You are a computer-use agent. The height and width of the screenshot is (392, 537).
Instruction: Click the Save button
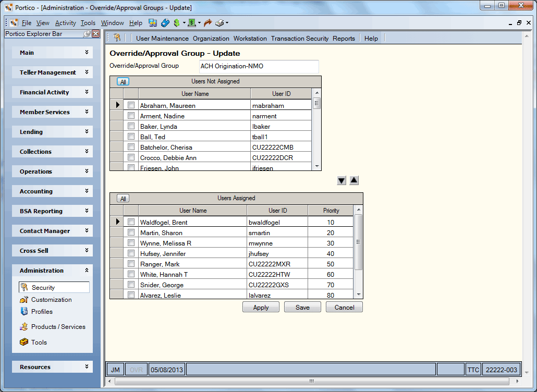(302, 307)
